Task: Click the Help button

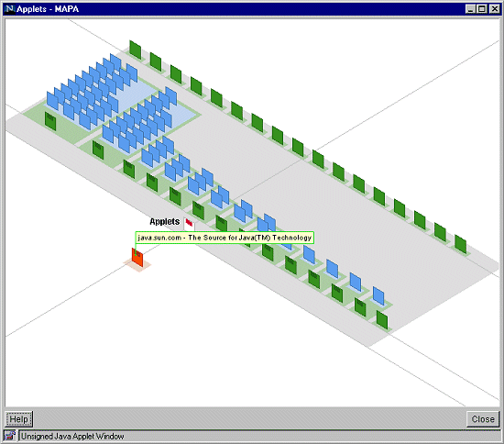Action: (19, 419)
